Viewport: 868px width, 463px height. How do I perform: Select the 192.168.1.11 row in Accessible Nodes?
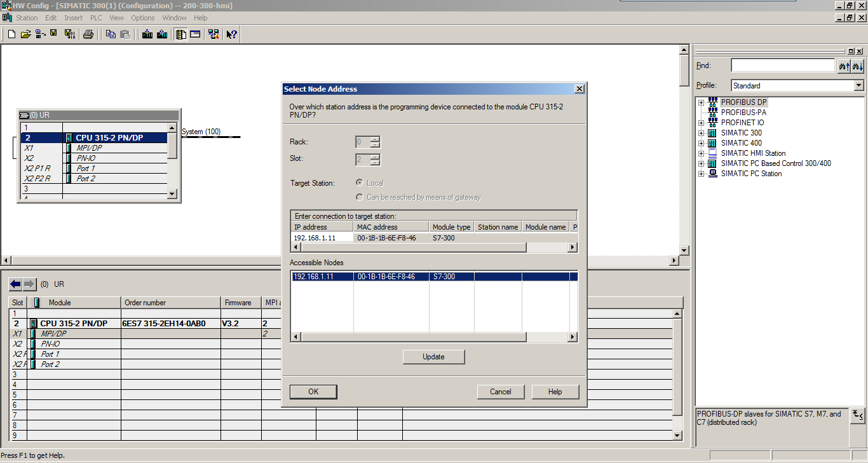(434, 277)
